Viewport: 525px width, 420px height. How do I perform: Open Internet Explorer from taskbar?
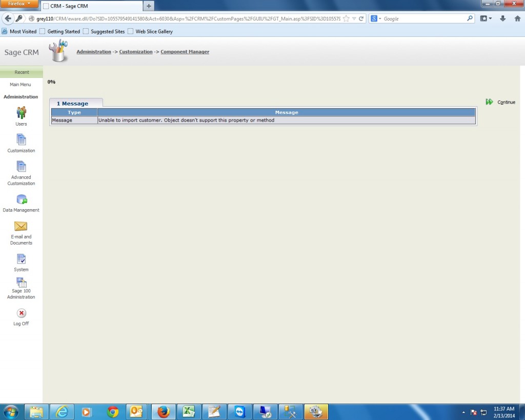62,412
